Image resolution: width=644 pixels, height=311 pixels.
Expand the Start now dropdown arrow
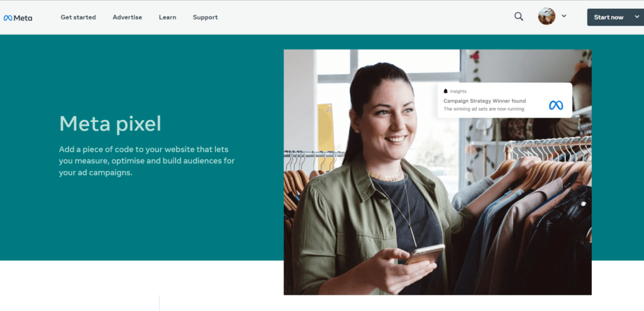point(637,17)
